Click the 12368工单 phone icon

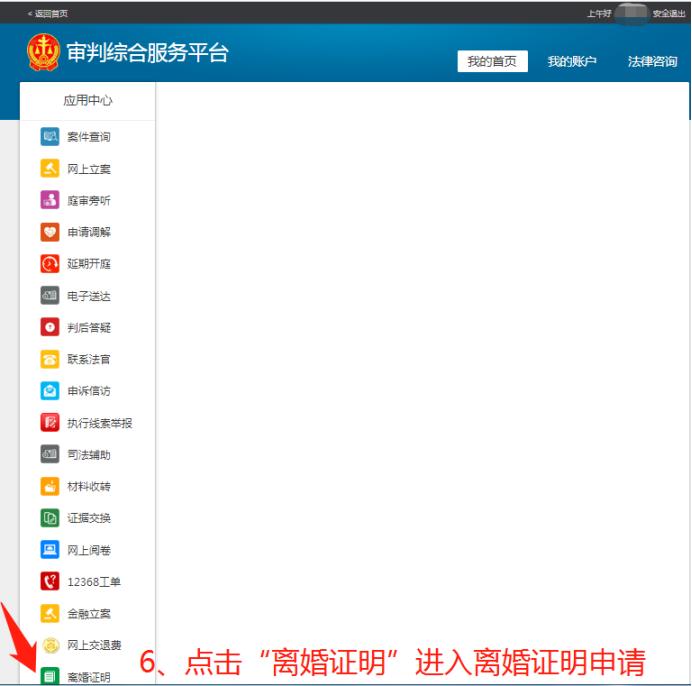(50, 581)
